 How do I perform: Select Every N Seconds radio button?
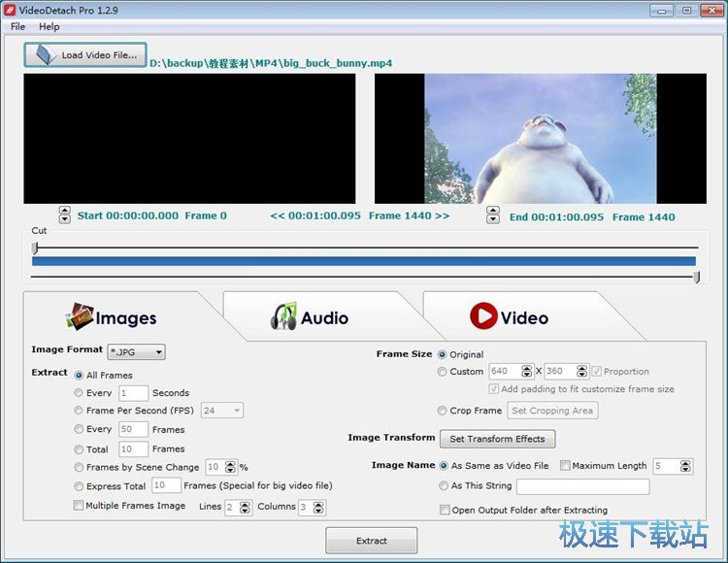(x=79, y=393)
